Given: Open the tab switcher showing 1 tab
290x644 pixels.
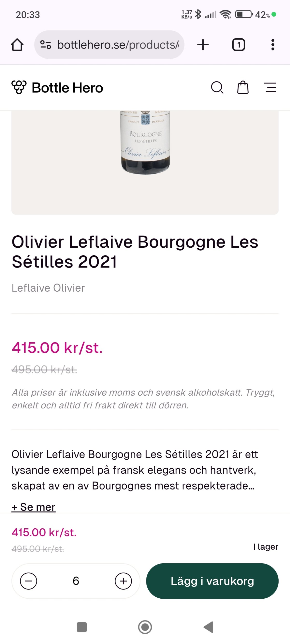Looking at the screenshot, I should click(239, 45).
